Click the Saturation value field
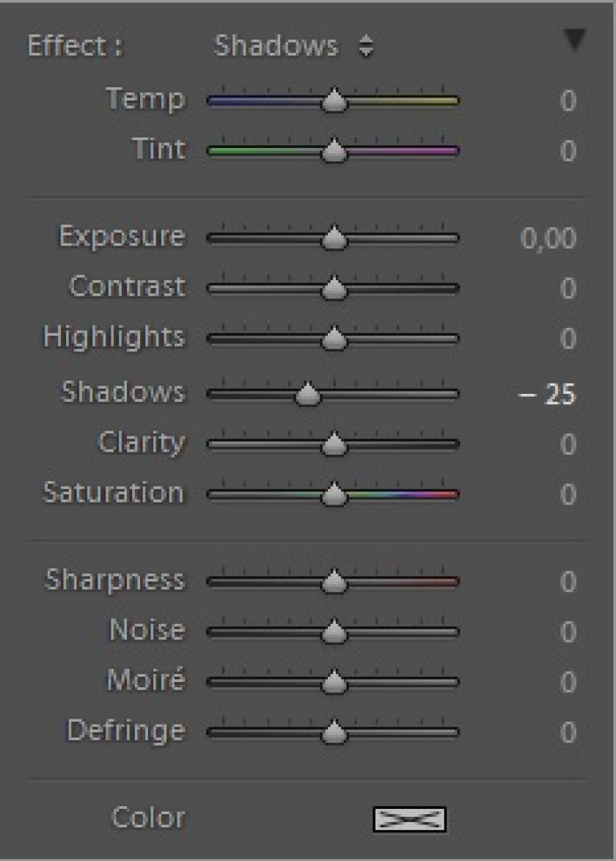 point(568,495)
